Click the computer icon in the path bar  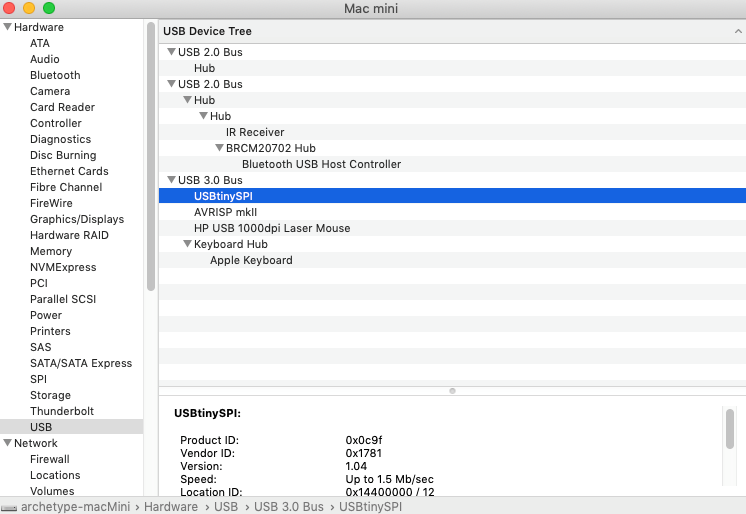[9, 507]
